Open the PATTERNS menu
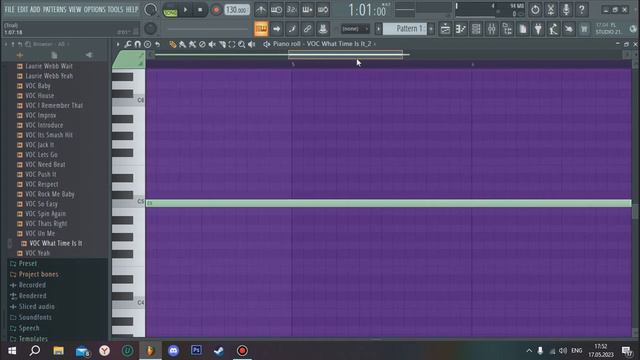Image resolution: width=640 pixels, height=360 pixels. (x=54, y=9)
